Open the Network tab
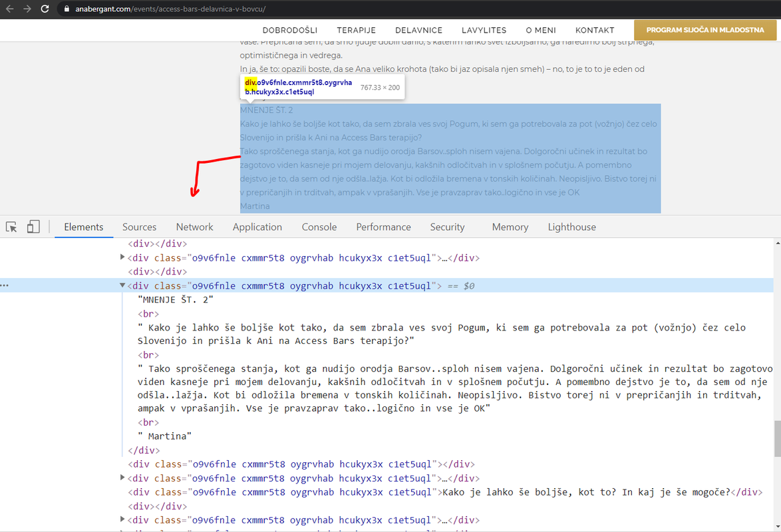 point(194,227)
